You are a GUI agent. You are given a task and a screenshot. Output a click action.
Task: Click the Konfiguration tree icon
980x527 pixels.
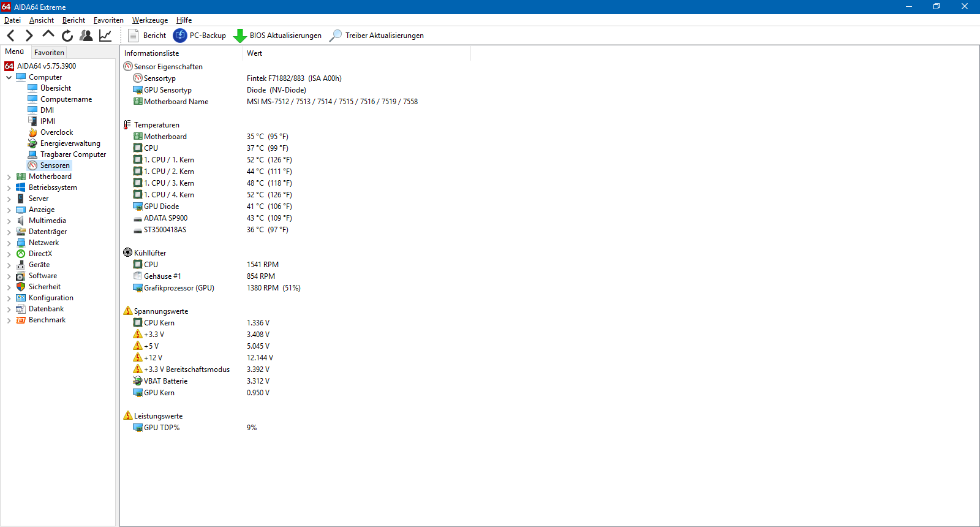(21, 298)
